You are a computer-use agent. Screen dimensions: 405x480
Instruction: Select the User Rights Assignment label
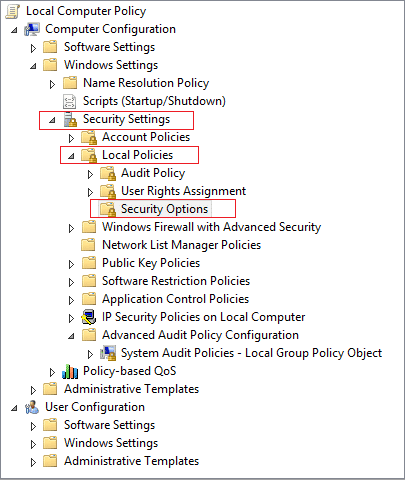(183, 191)
